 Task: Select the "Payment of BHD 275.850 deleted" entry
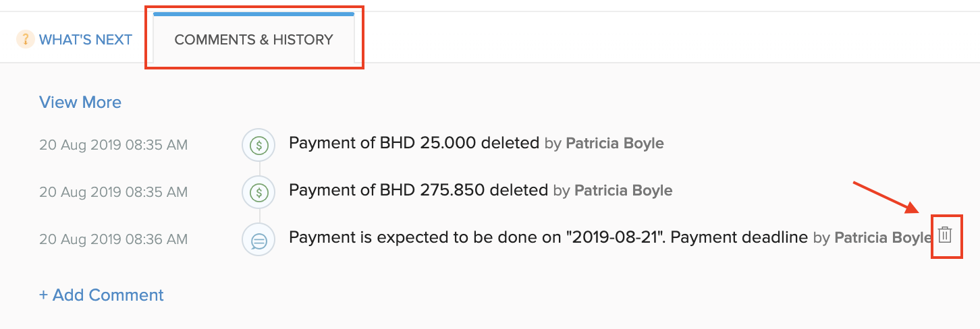418,190
